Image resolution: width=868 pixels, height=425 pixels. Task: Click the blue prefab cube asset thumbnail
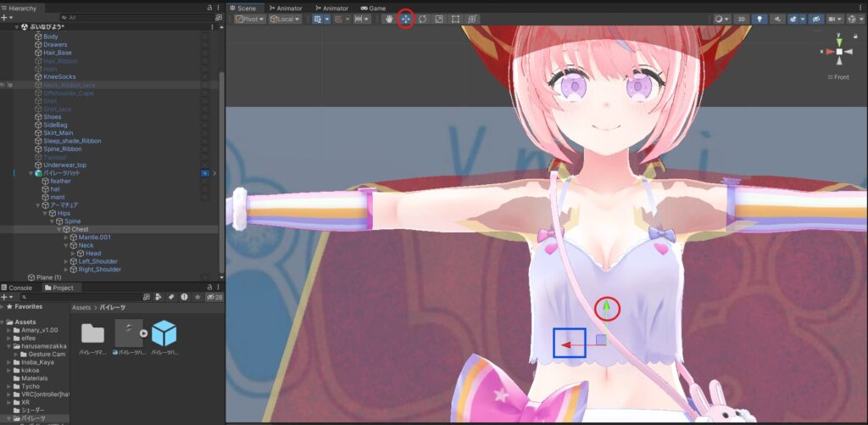pyautogui.click(x=164, y=333)
